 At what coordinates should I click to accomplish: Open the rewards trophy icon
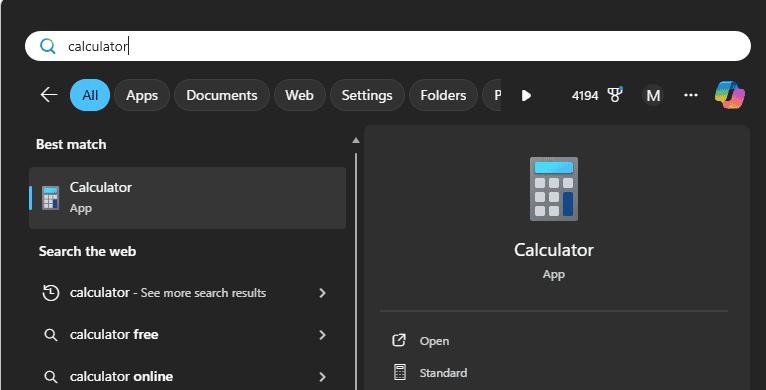(x=615, y=95)
